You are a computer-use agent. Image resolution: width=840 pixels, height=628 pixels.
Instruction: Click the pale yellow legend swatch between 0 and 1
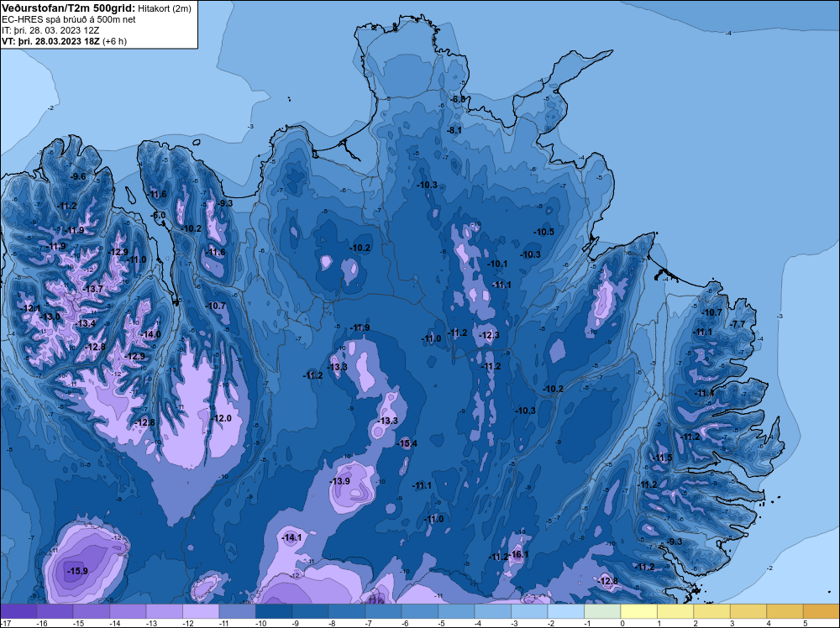point(638,611)
